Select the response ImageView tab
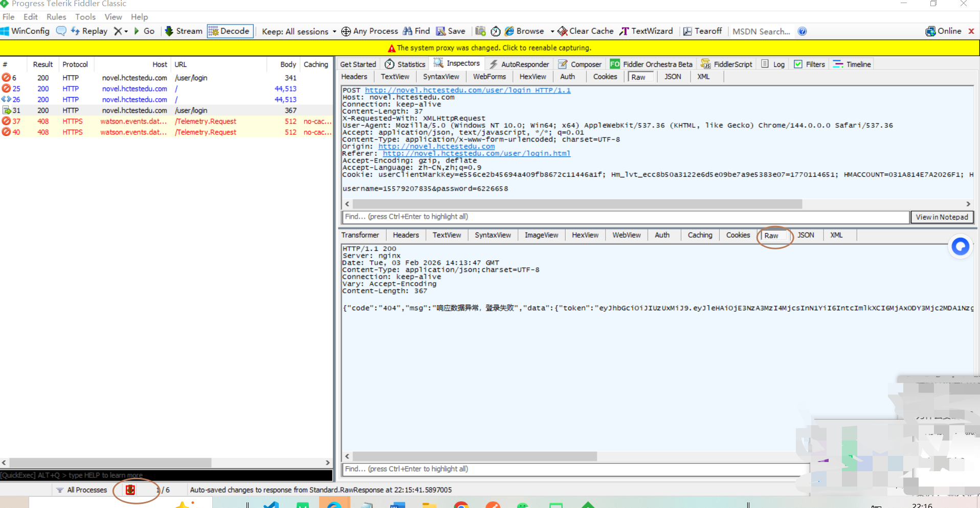The image size is (980, 508). 541,235
